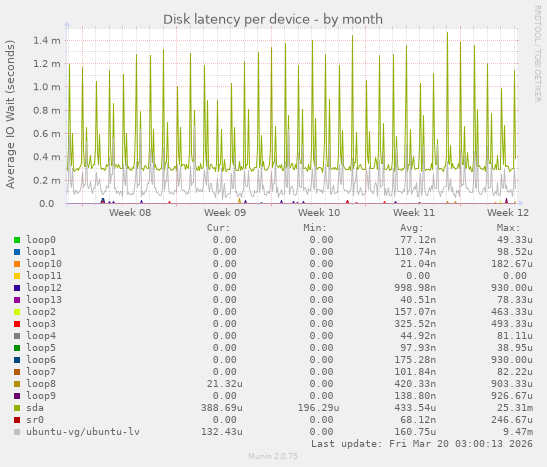Click the ubuntu-vg/ubuntu-lv grey color swatch
Image resolution: width=547 pixels, height=467 pixels.
tap(17, 432)
